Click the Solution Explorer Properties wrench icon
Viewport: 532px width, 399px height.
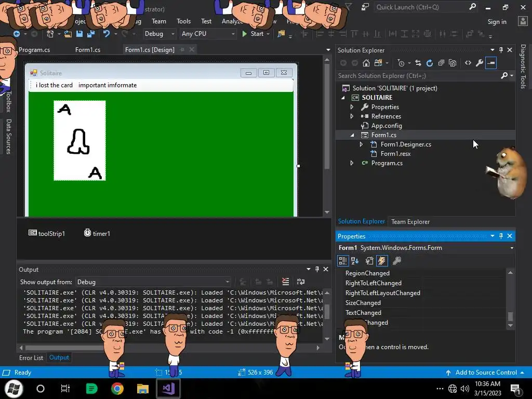[480, 63]
